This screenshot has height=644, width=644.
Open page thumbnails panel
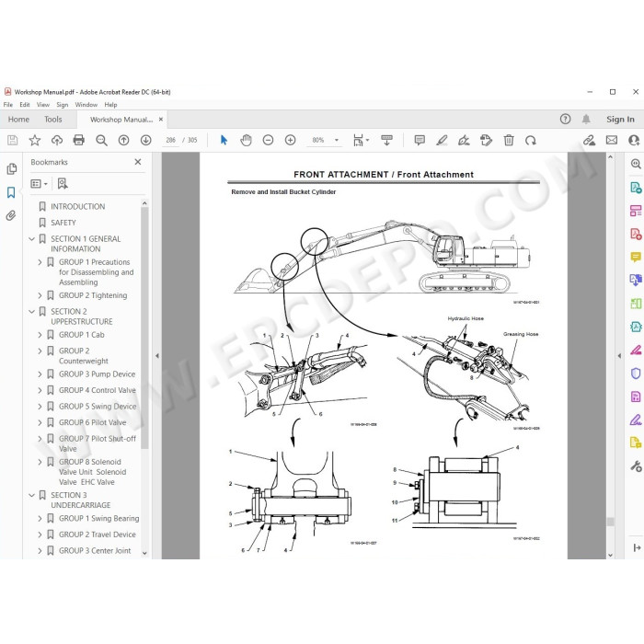(x=11, y=168)
